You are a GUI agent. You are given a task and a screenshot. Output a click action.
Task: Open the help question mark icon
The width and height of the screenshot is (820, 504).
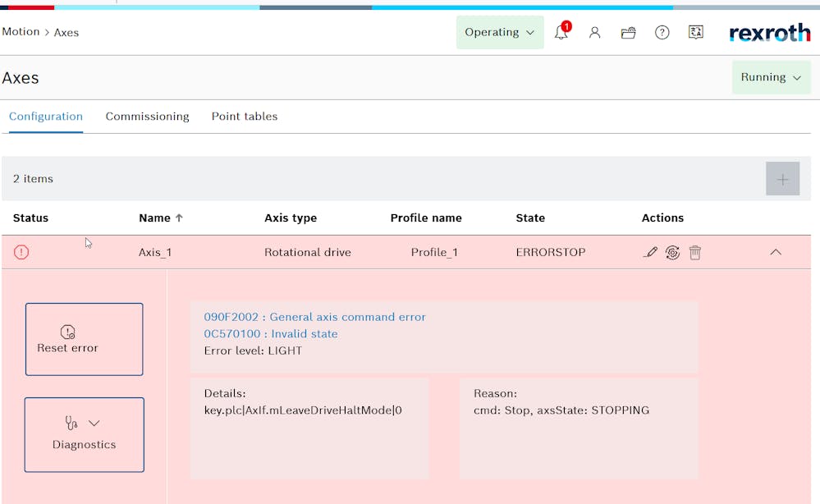pos(662,33)
